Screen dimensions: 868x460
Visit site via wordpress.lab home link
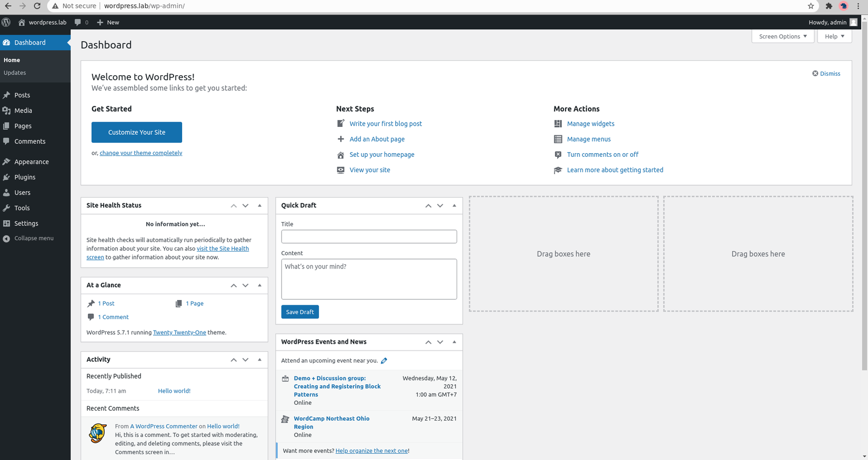[x=42, y=22]
